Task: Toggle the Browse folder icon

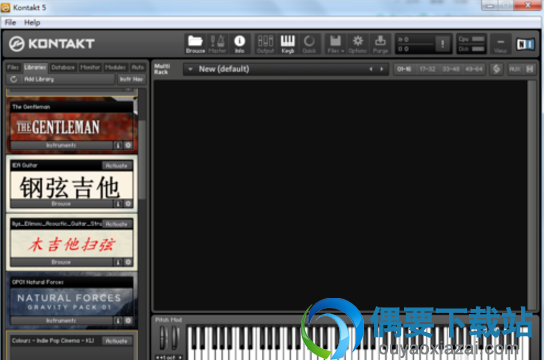Action: [195, 44]
